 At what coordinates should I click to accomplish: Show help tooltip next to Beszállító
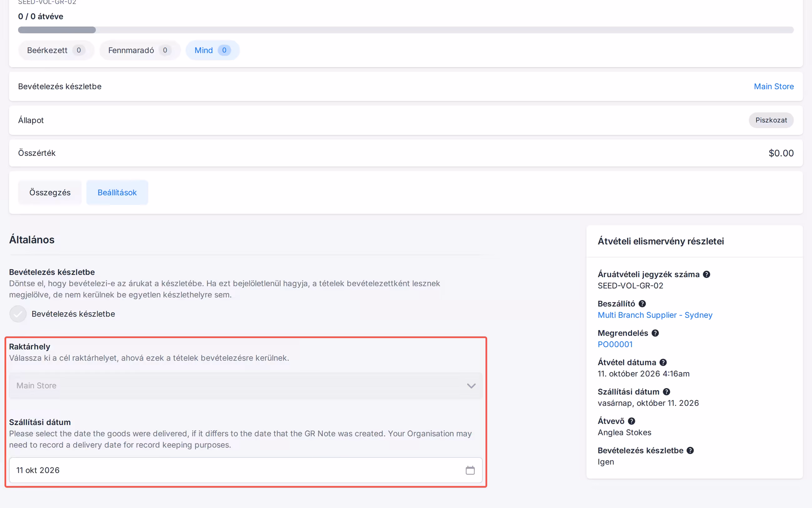(x=642, y=303)
